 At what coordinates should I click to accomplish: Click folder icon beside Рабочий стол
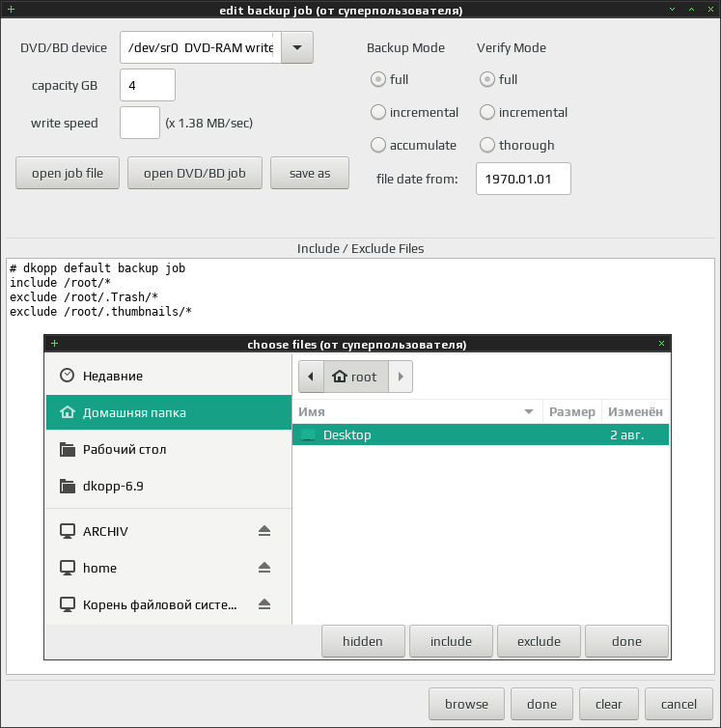pyautogui.click(x=68, y=449)
